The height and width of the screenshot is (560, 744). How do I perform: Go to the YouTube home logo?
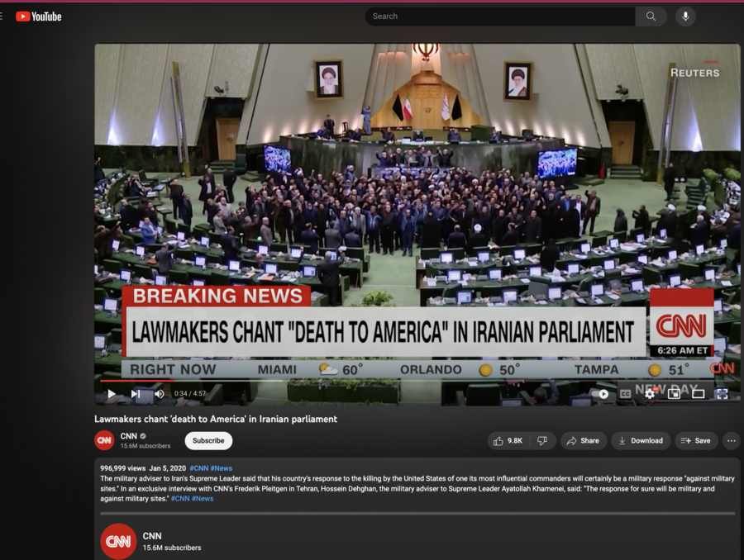38,17
